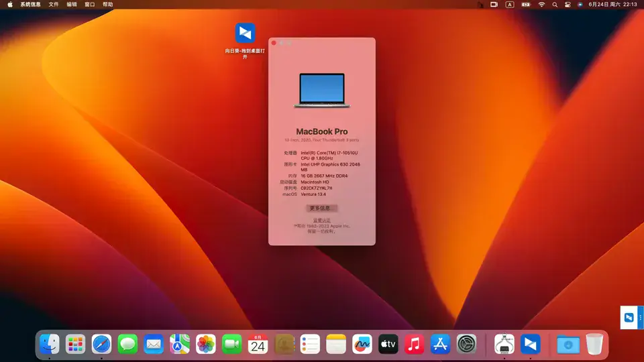Select startup disk text Macintosh HD
Screen dimensions: 644x362
pyautogui.click(x=315, y=182)
